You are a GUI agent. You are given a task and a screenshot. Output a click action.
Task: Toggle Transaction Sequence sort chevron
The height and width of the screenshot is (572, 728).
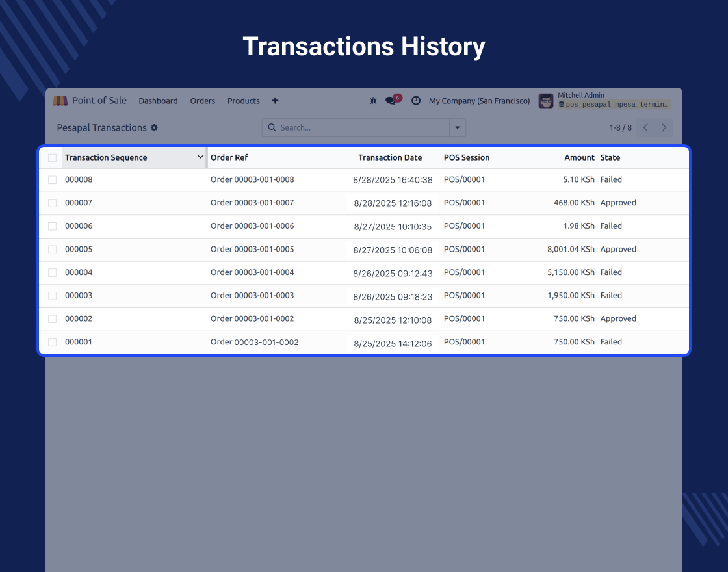(200, 157)
